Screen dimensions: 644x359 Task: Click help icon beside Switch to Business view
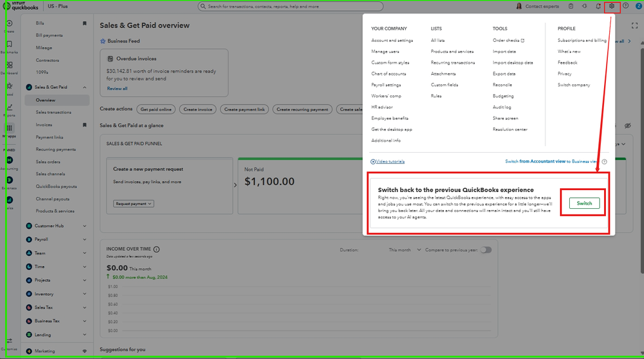(604, 162)
